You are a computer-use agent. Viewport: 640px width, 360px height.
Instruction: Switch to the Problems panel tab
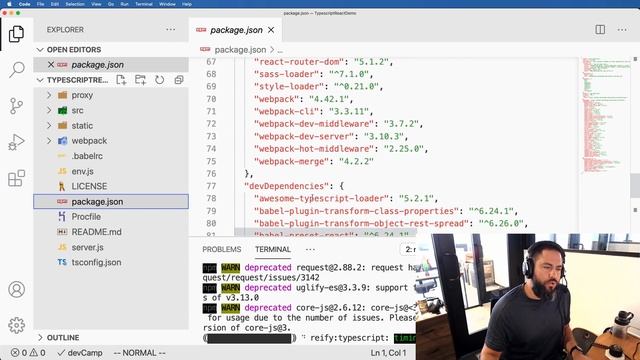click(x=222, y=249)
